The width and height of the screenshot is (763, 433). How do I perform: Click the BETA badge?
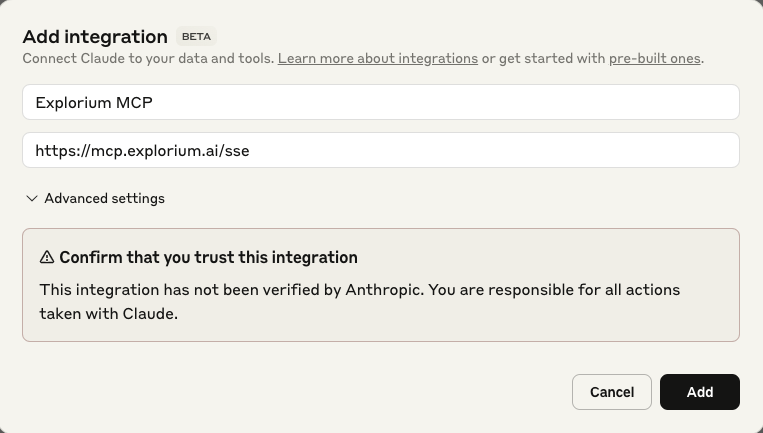point(197,36)
